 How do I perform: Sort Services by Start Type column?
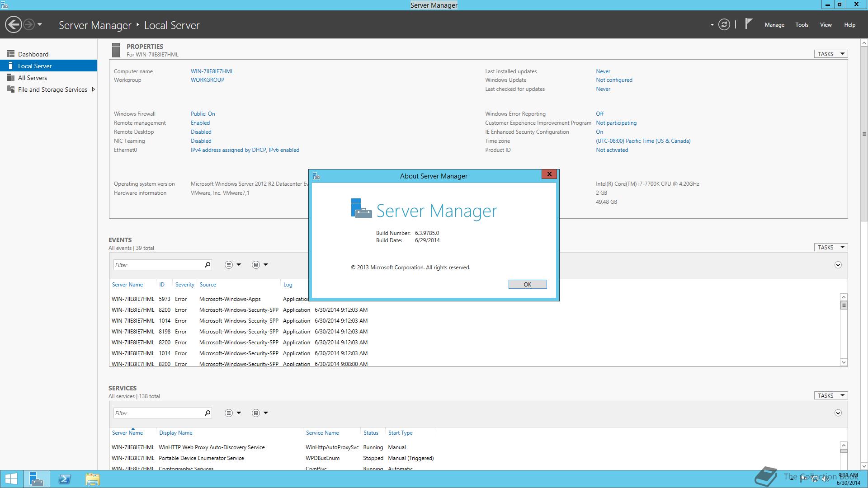point(401,433)
